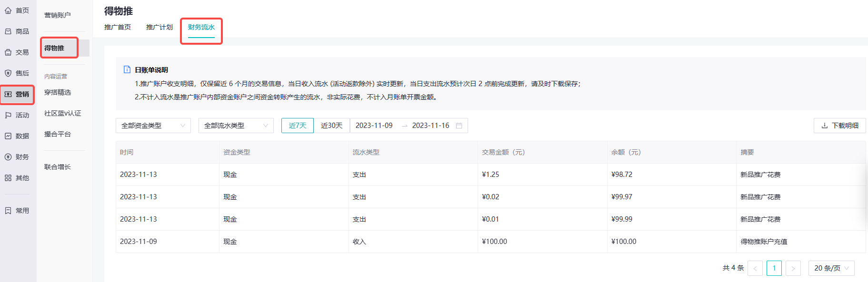Open the 首页 home icon in sidebar

point(8,10)
